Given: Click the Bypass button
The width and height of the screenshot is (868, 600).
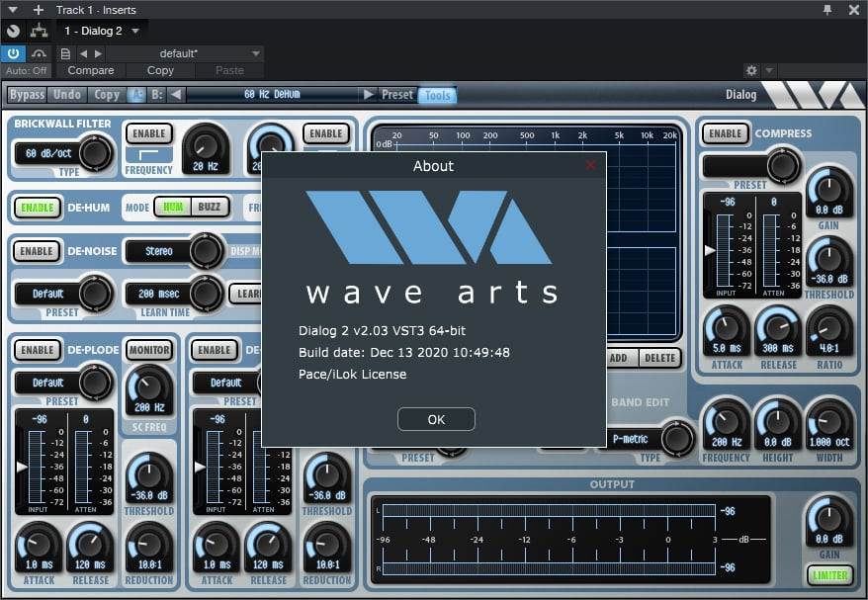Looking at the screenshot, I should point(27,95).
